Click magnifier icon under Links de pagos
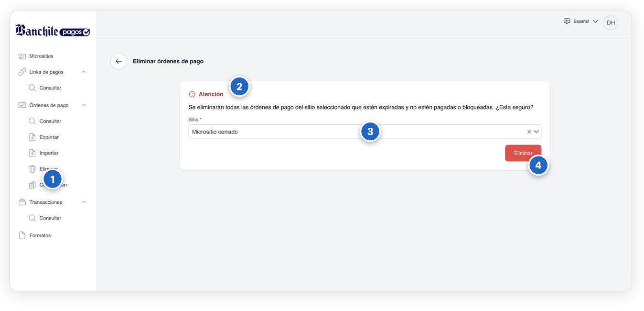 click(x=32, y=88)
